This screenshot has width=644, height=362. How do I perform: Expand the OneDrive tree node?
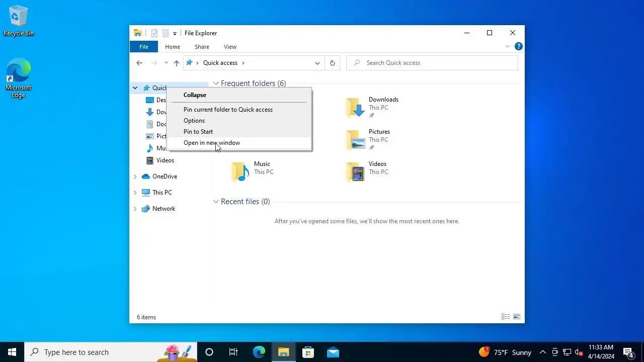coord(135,176)
